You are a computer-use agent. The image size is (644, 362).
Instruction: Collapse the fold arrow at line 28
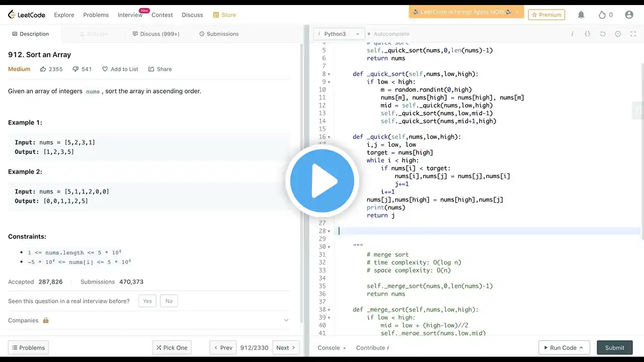click(x=329, y=231)
